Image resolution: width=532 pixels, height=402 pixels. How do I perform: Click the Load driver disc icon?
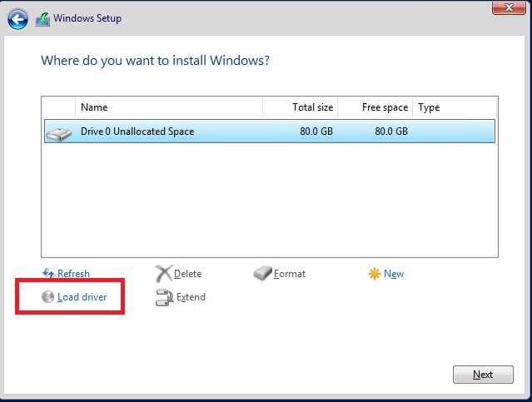point(47,297)
